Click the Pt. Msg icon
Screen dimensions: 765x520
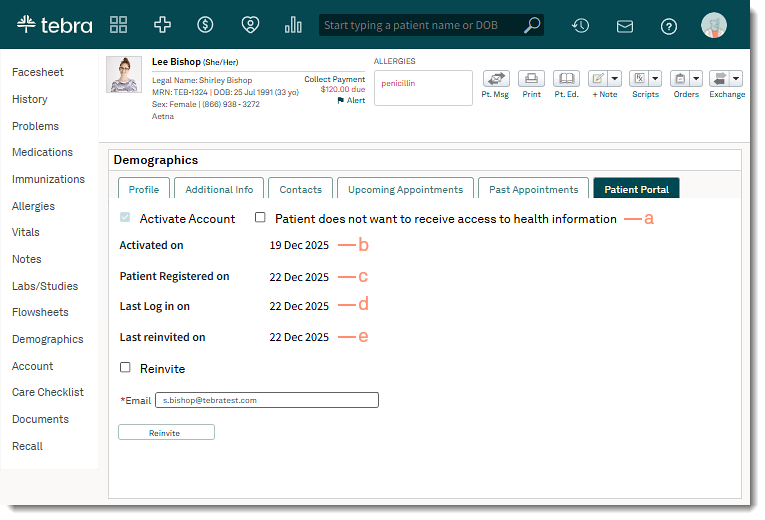coord(496,79)
